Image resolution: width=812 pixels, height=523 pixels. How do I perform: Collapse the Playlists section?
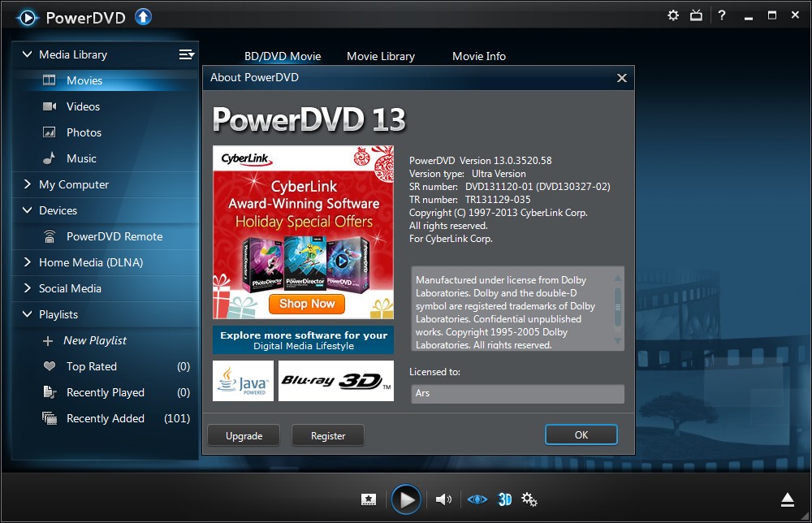point(27,314)
